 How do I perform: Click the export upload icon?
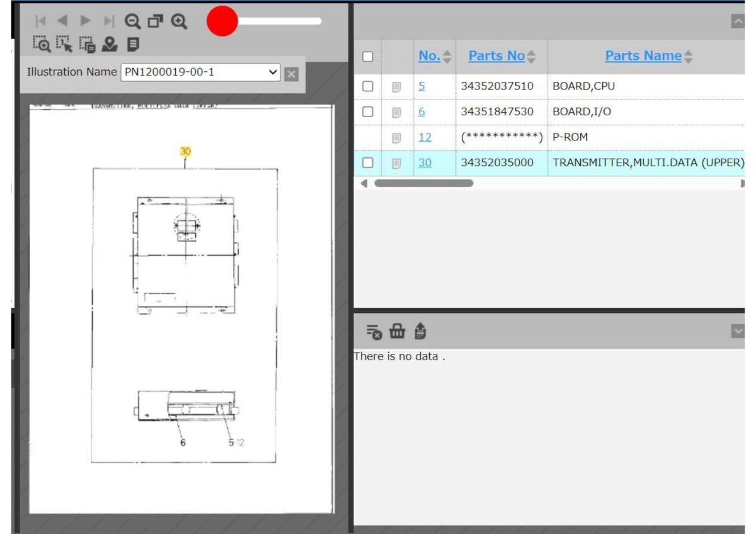(x=420, y=331)
